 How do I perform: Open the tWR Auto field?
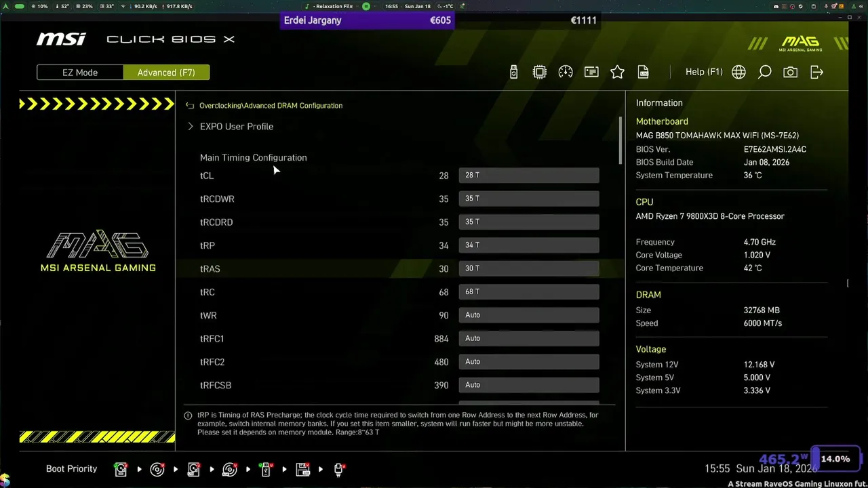pos(529,315)
